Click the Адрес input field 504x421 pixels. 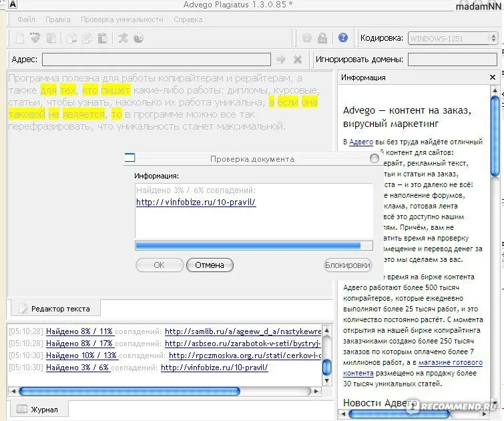[156, 59]
